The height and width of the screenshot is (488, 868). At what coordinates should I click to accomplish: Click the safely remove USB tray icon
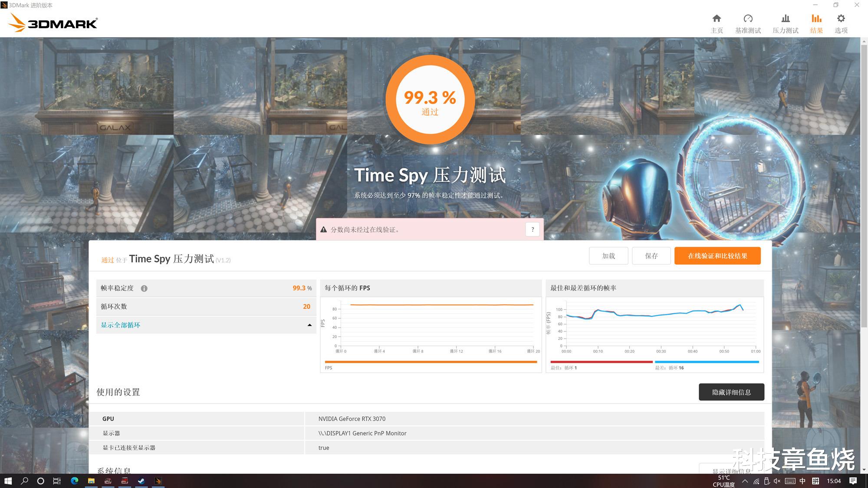[x=766, y=481]
